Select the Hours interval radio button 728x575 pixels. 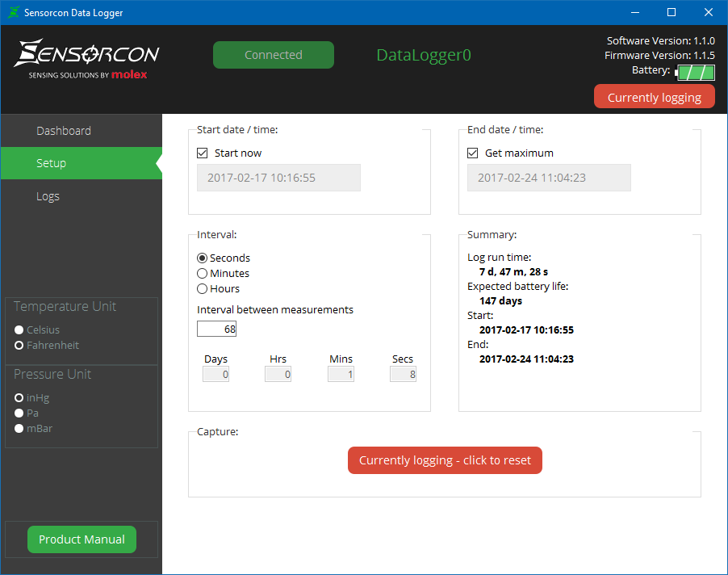tap(202, 289)
